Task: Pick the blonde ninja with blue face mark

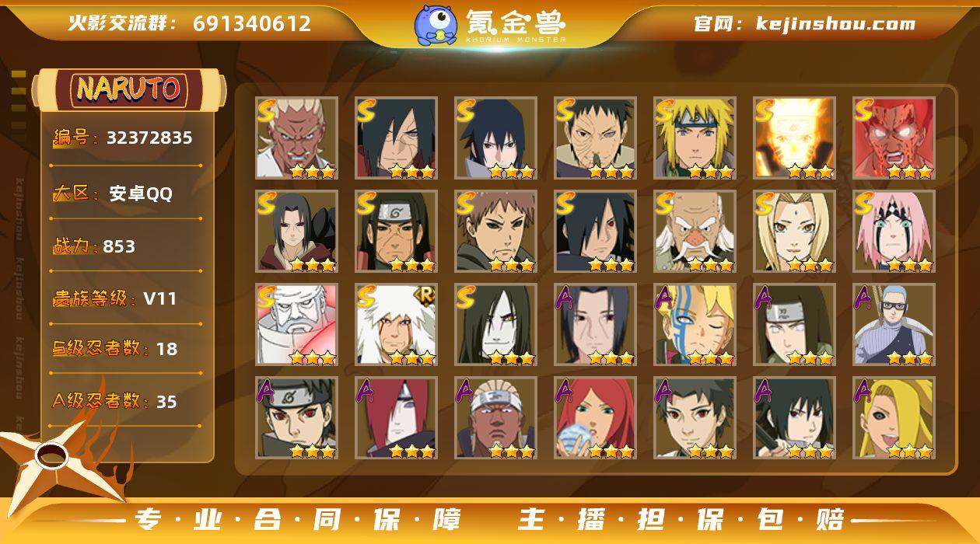Action: tap(695, 325)
